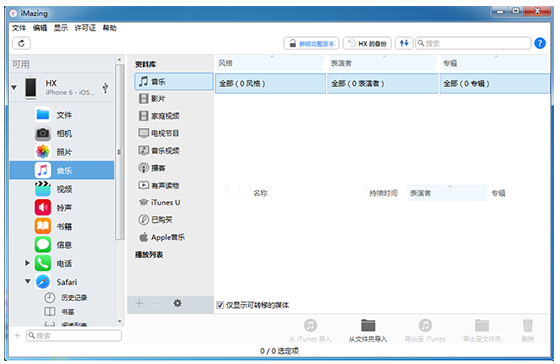Image resolution: width=560 pixels, height=364 pixels.
Task: Open the 编辑 menu
Action: [x=40, y=28]
